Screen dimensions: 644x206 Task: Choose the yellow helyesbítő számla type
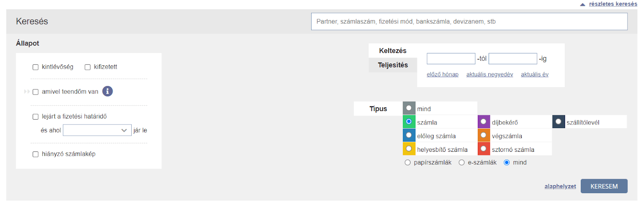point(409,149)
